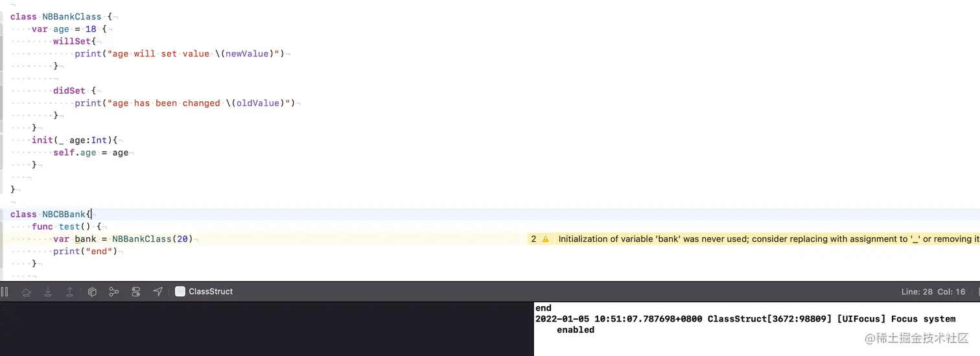Click the console output text 'end'
This screenshot has width=980, height=356.
[x=543, y=308]
